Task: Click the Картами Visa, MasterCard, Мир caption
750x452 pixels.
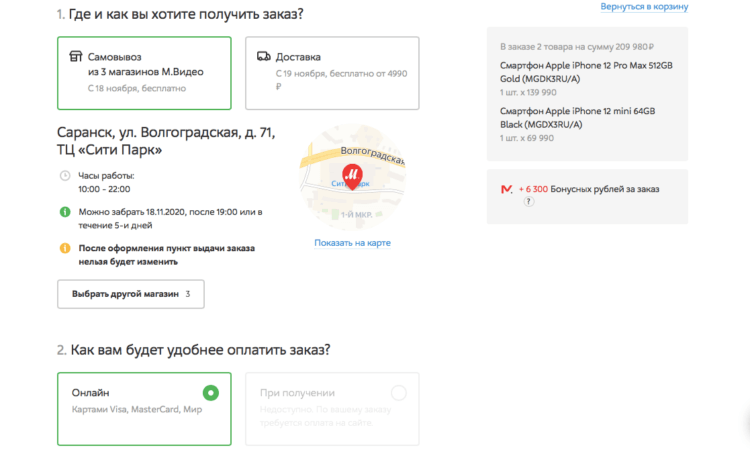Action: click(137, 409)
